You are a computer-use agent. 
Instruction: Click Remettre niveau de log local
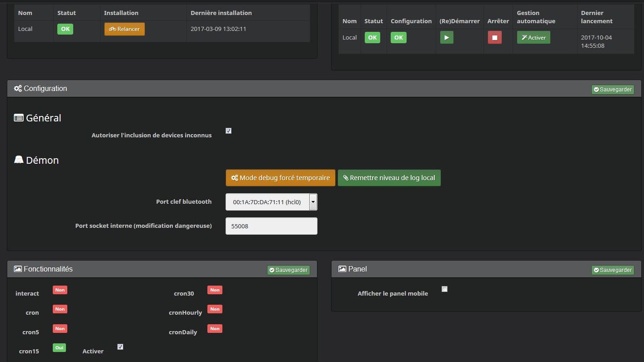tap(389, 178)
